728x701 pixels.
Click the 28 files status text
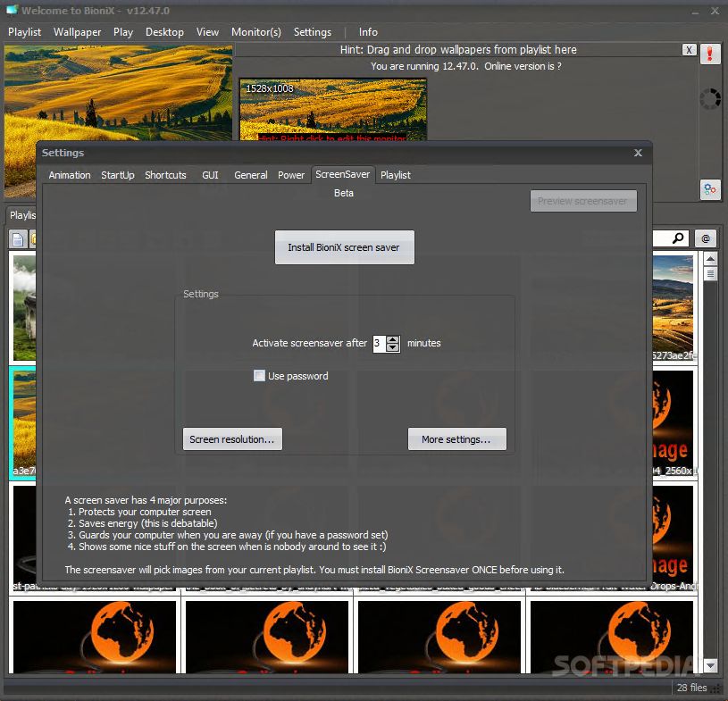point(691,688)
